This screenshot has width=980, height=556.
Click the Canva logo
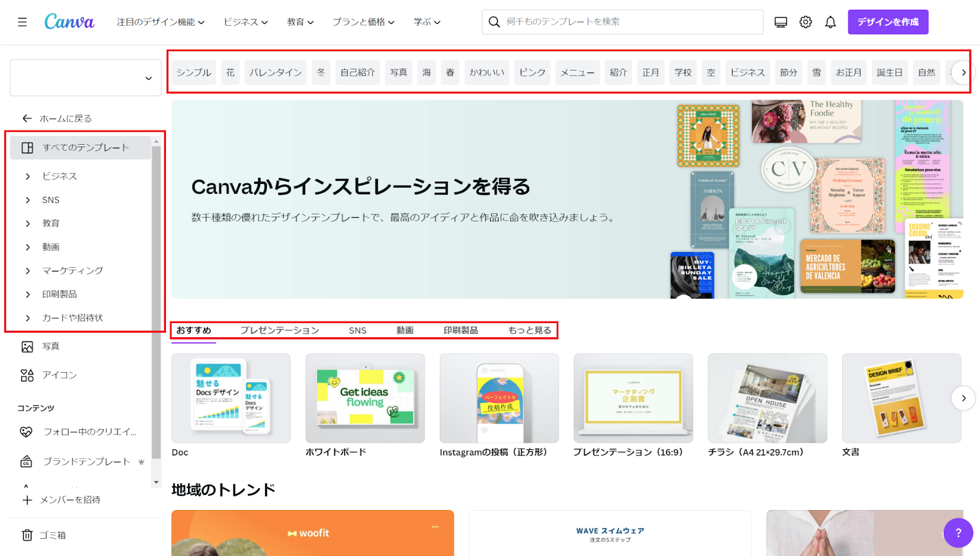click(69, 22)
